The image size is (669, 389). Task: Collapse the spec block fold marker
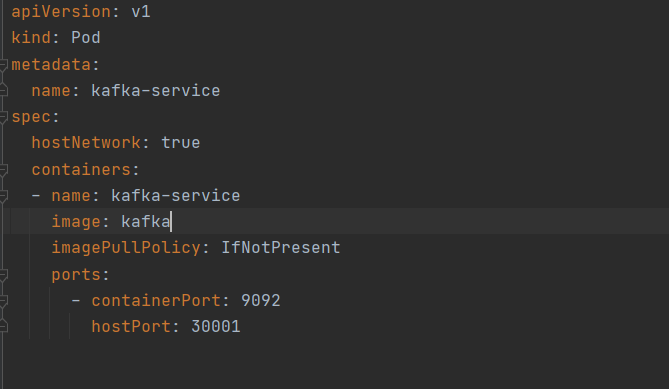pyautogui.click(x=3, y=117)
